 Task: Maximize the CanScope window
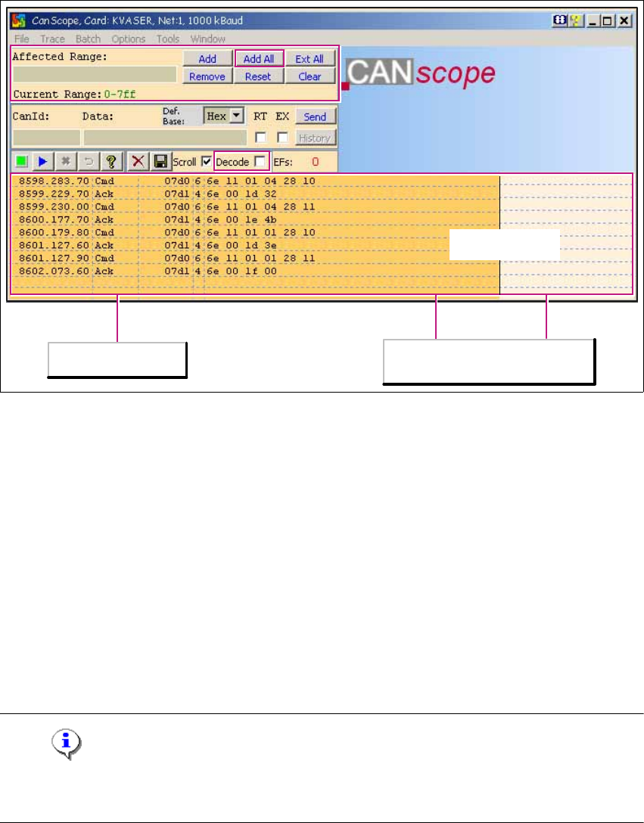[608, 21]
